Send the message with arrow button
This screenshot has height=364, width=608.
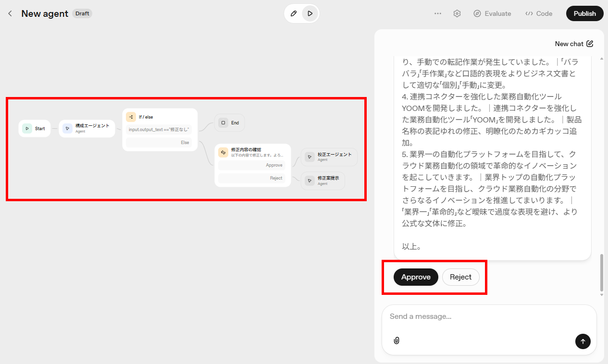583,341
